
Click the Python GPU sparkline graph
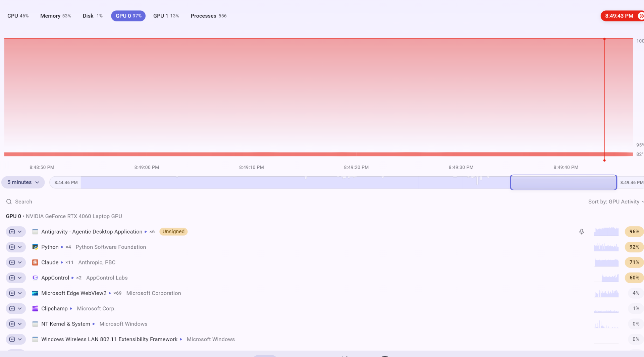pyautogui.click(x=606, y=247)
